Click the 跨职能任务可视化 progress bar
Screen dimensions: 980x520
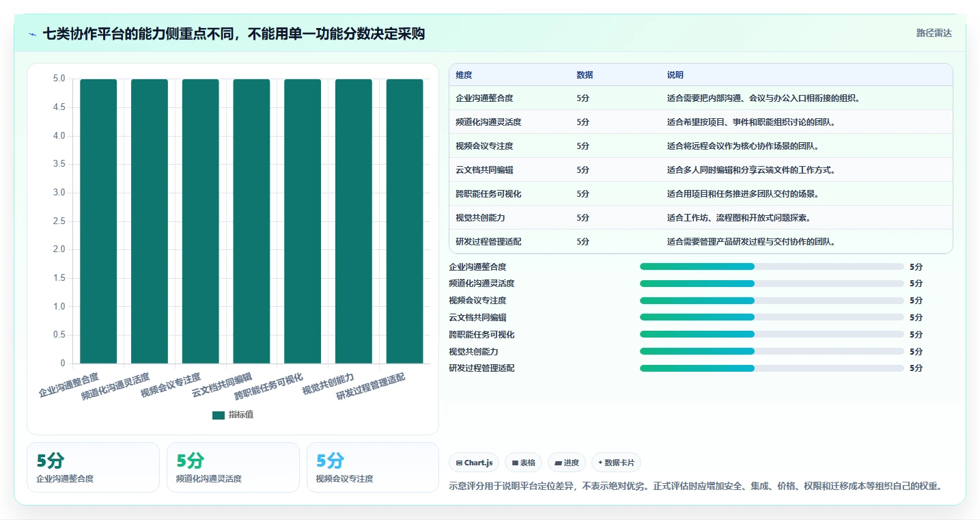(x=772, y=334)
